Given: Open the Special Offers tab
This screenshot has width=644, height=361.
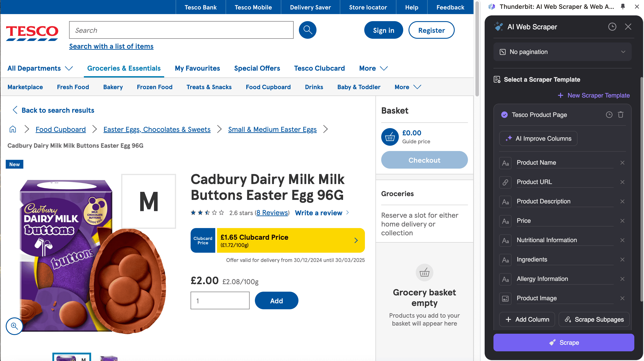Looking at the screenshot, I should point(257,68).
